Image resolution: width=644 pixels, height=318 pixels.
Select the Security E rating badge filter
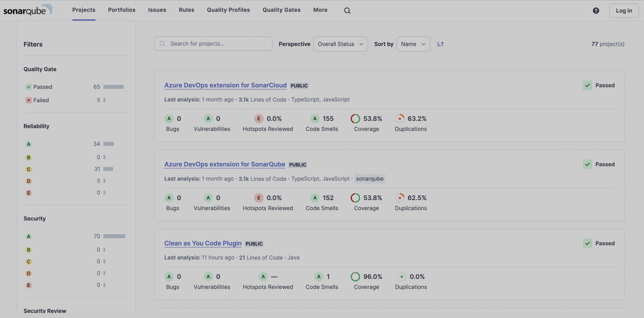29,285
